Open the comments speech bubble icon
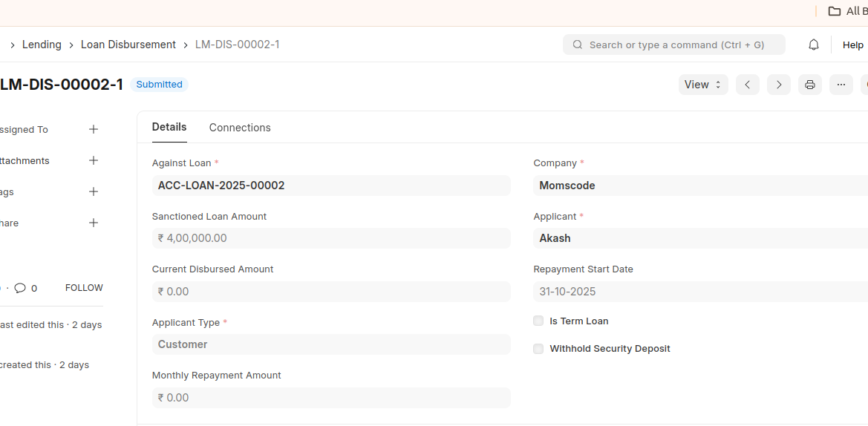The width and height of the screenshot is (868, 426). [x=20, y=288]
